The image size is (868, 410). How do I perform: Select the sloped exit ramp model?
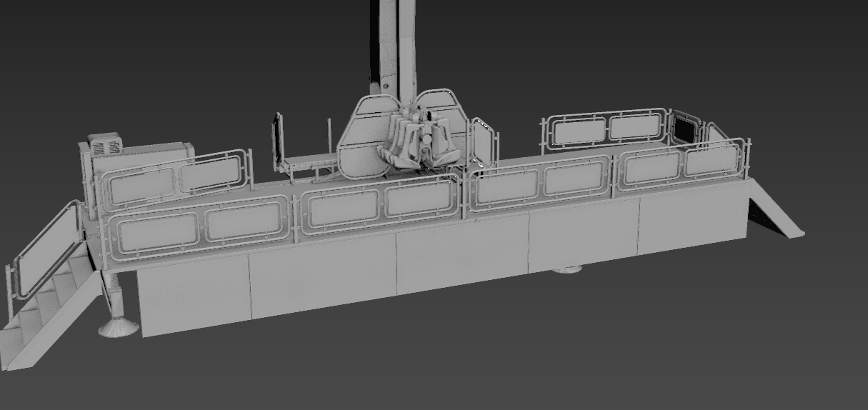[x=775, y=208]
